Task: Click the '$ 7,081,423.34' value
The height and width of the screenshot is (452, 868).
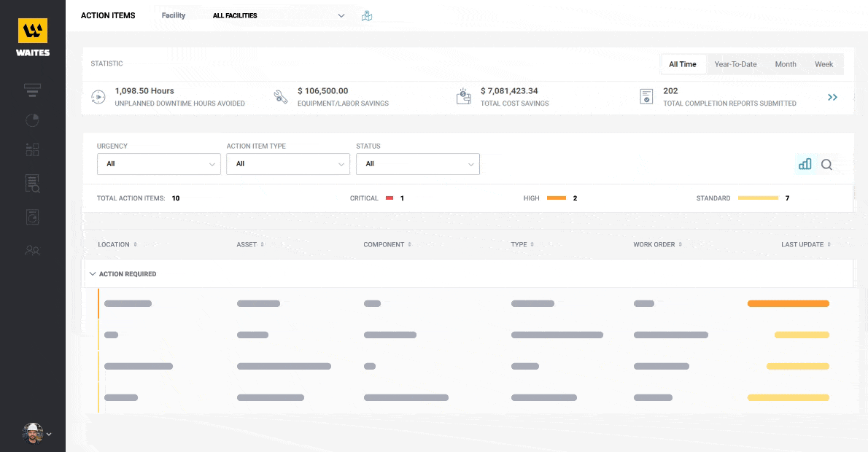Action: (509, 90)
